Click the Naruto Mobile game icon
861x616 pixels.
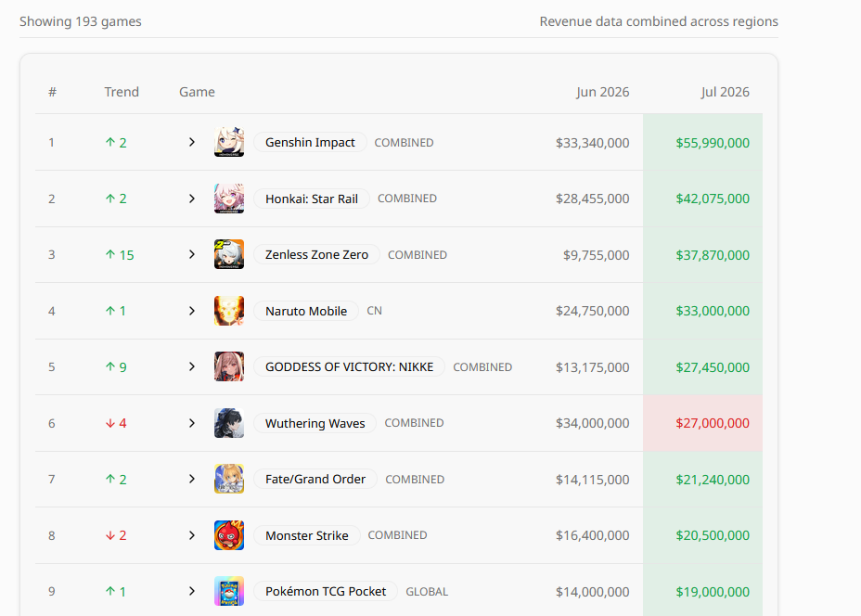point(229,311)
